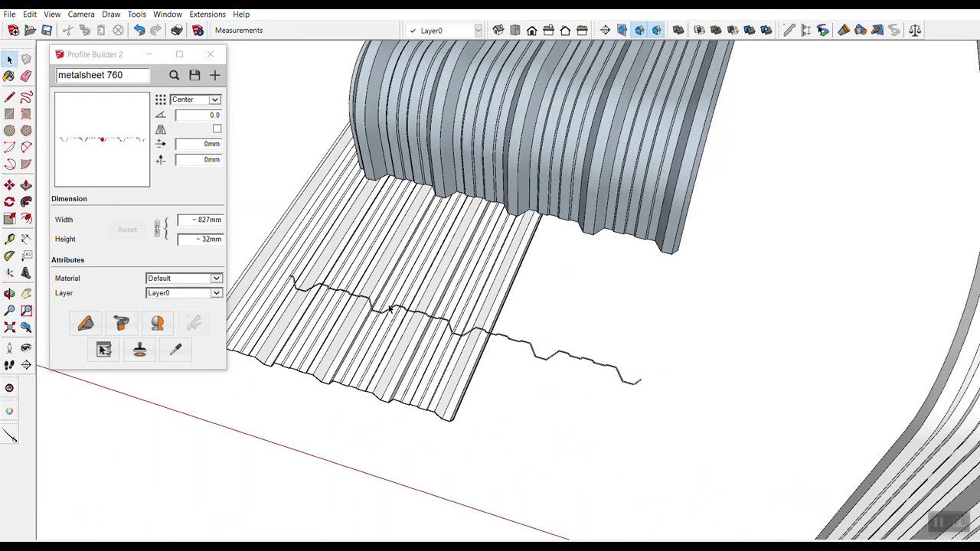This screenshot has height=551, width=980.
Task: Open the Extensions menu
Action: click(x=207, y=14)
